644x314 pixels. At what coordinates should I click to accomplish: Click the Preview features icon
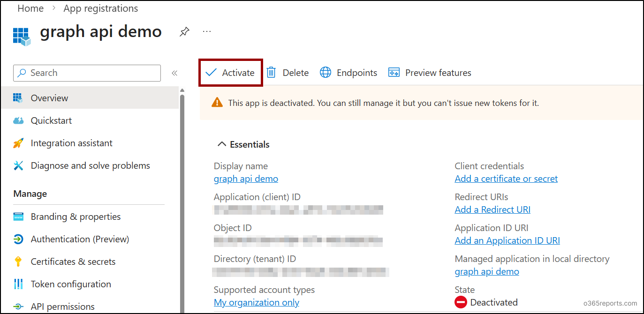[394, 73]
